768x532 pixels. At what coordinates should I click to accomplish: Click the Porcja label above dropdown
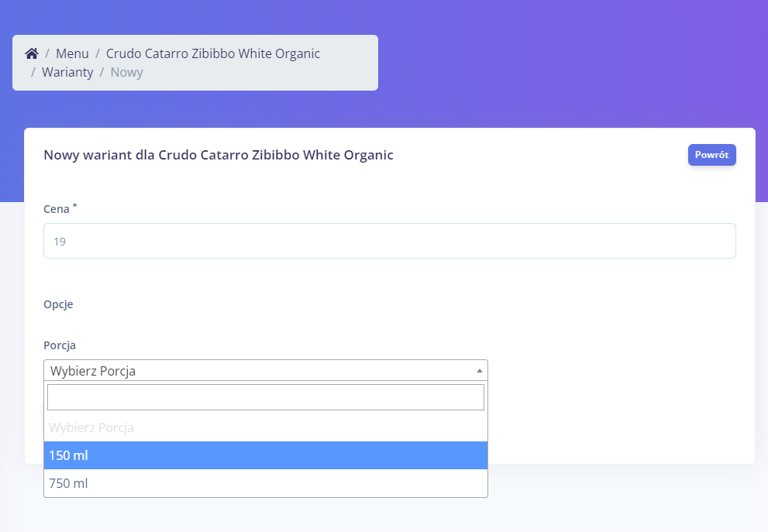click(60, 345)
